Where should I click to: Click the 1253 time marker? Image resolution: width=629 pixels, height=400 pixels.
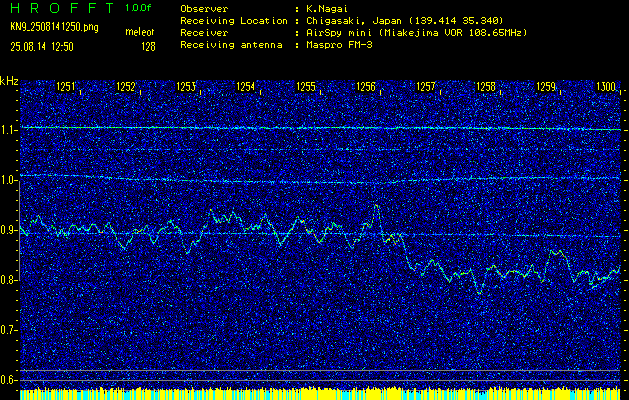[186, 87]
